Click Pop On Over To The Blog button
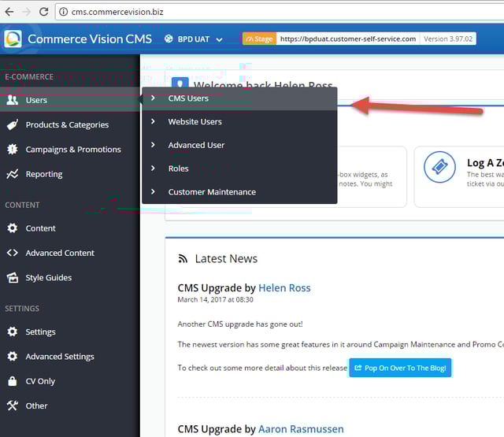Image resolution: width=504 pixels, height=437 pixels. pyautogui.click(x=400, y=368)
